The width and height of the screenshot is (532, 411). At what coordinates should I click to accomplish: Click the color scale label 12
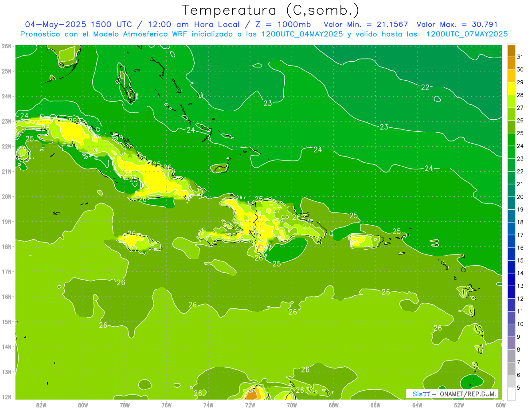coord(520,298)
